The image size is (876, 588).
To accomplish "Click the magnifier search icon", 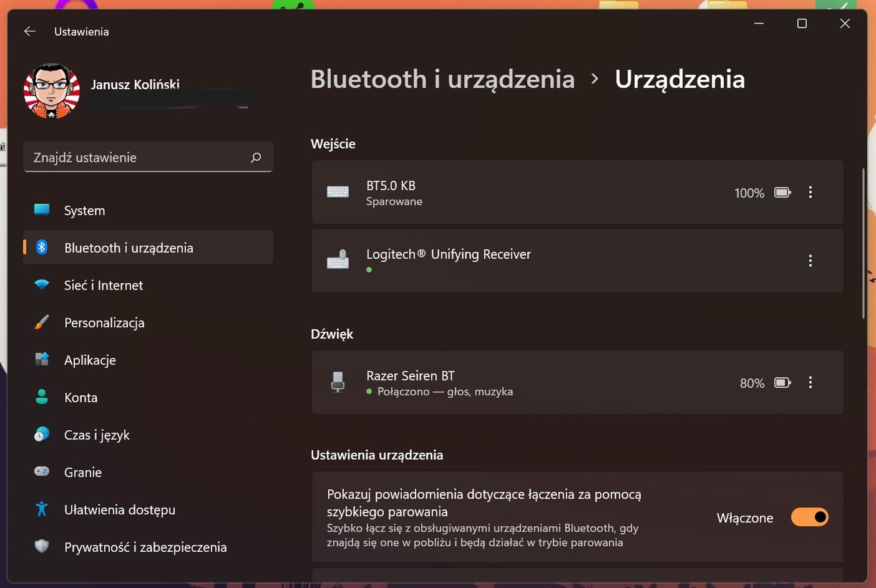I will pyautogui.click(x=256, y=157).
